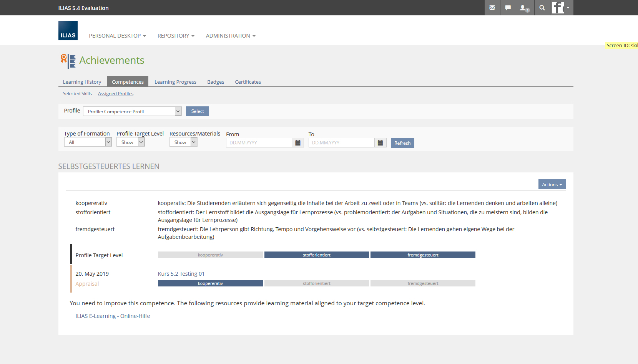Switch to the Learning Progress tab
This screenshot has width=638, height=364.
point(175,82)
